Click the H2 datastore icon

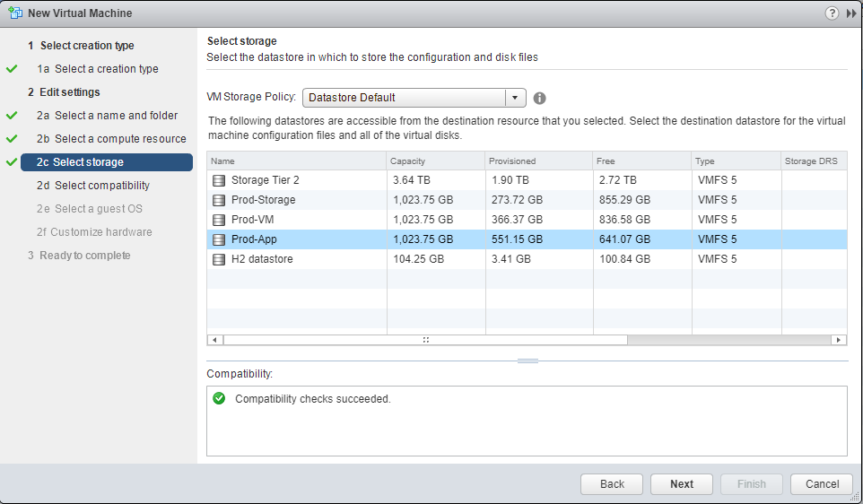pyautogui.click(x=219, y=259)
